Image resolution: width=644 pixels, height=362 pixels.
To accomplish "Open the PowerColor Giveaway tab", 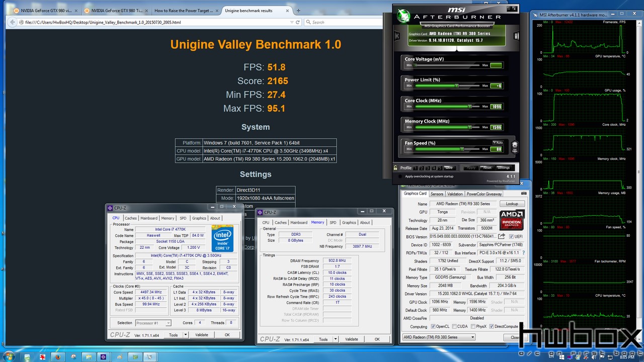I will coord(484,194).
